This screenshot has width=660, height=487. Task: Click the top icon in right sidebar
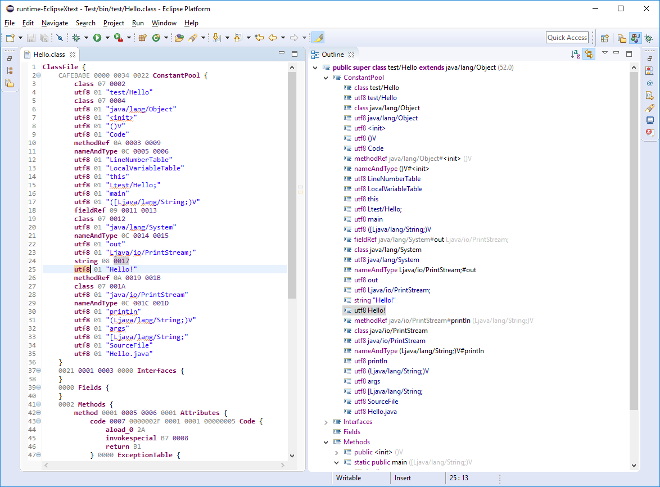[x=650, y=56]
